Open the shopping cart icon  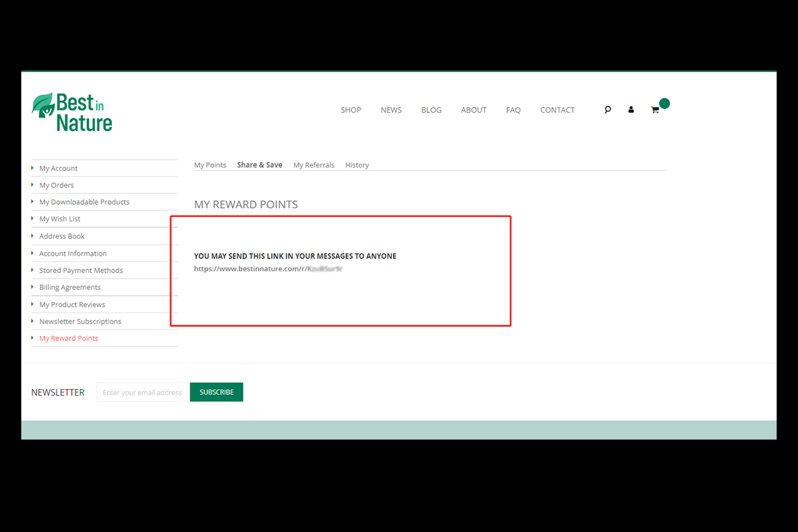pyautogui.click(x=655, y=110)
